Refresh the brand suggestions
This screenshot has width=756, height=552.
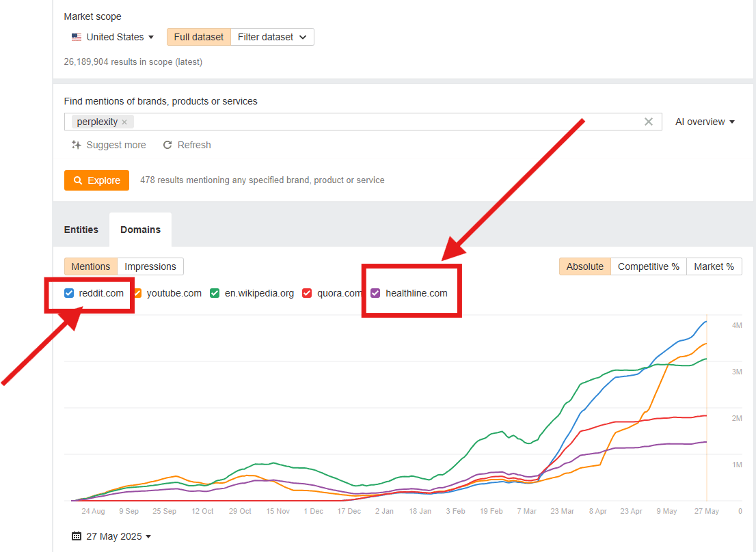point(187,145)
